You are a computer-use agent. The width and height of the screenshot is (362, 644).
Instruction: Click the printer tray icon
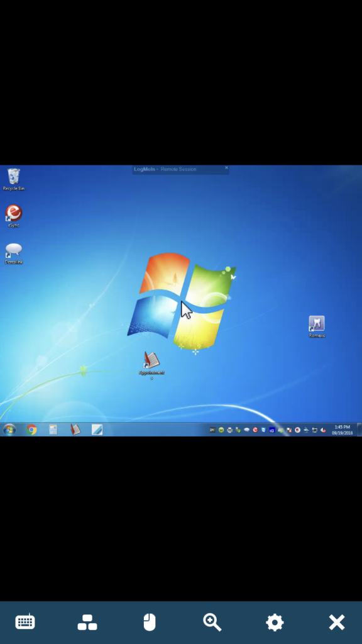(x=230, y=430)
